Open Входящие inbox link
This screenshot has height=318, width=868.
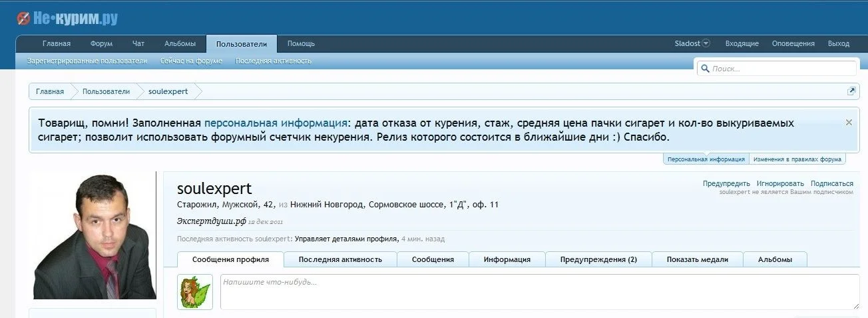click(742, 44)
